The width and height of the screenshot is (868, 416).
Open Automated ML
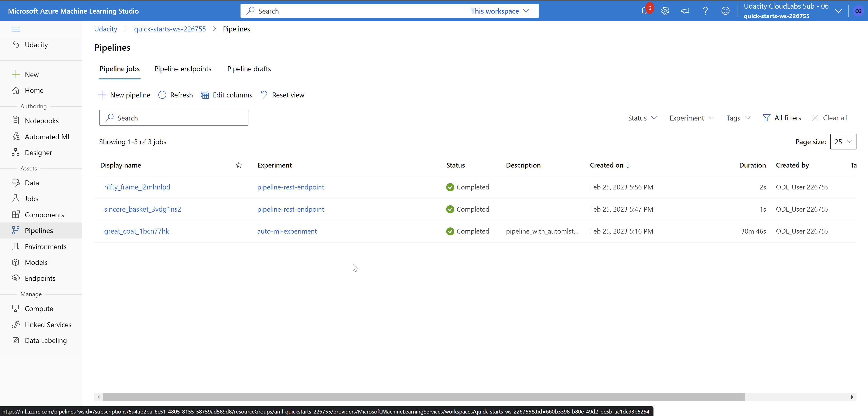[47, 137]
